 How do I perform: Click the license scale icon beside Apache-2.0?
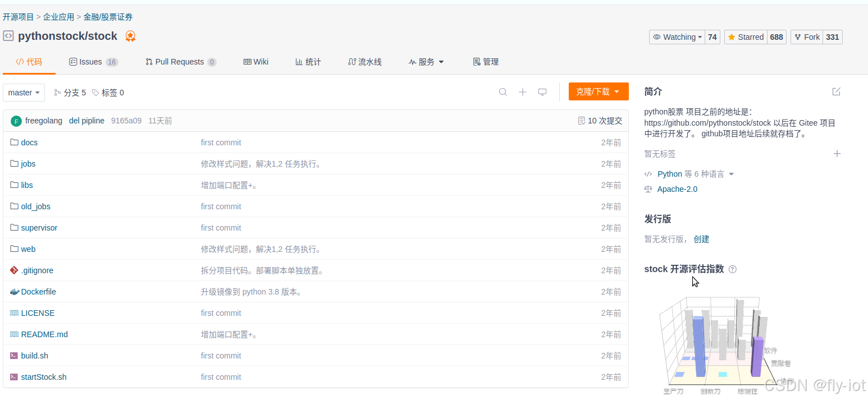(648, 190)
